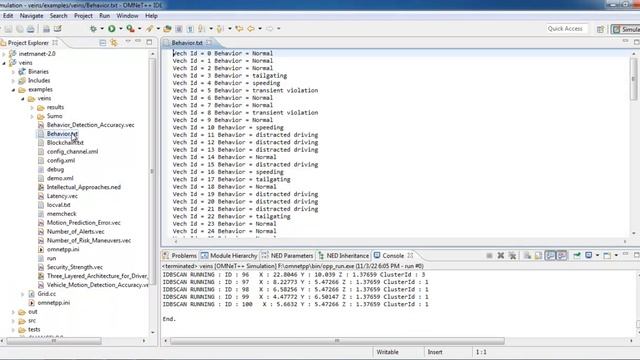Click the Open Console icon

[x=607, y=256]
